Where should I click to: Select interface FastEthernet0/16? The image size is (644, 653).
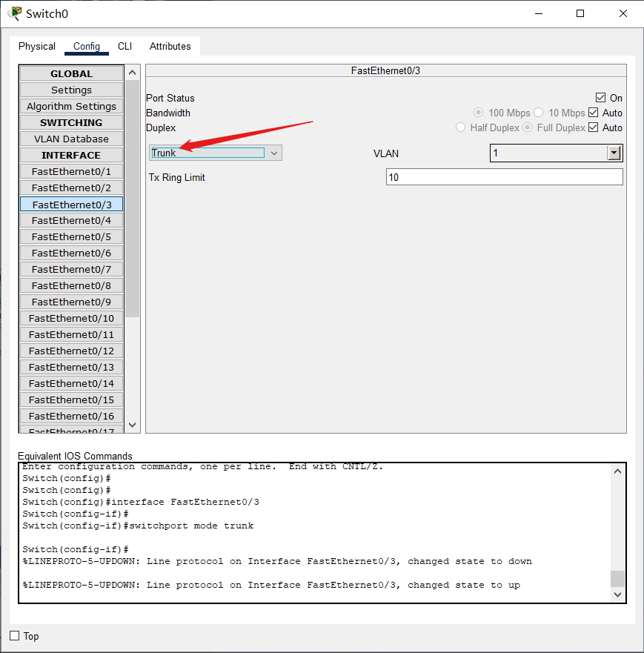click(x=72, y=416)
